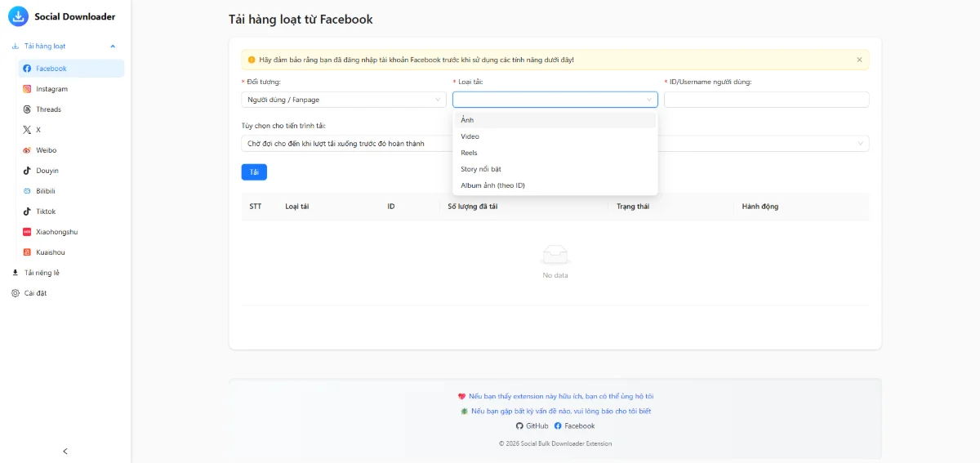Choose Video from the Loại tải list
The image size is (980, 463).
(x=470, y=136)
